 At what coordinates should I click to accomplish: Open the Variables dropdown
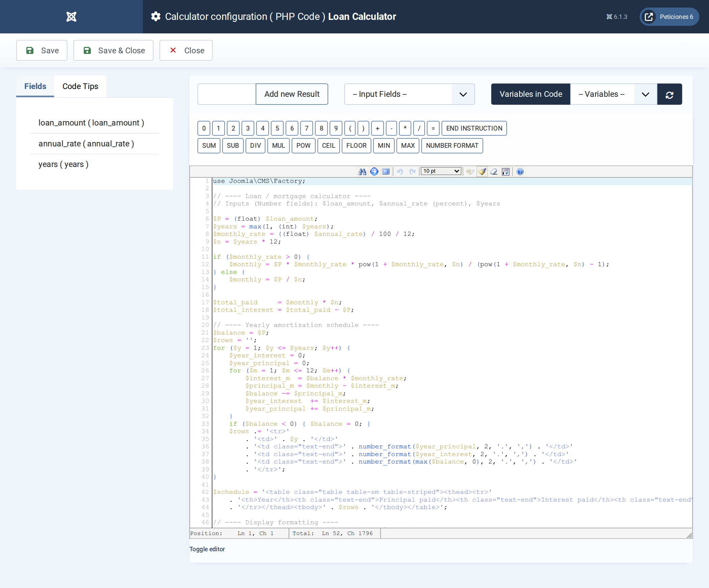pos(614,94)
